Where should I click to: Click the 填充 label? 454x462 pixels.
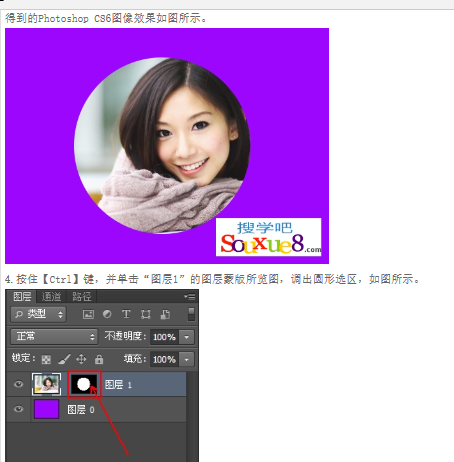tap(135, 359)
